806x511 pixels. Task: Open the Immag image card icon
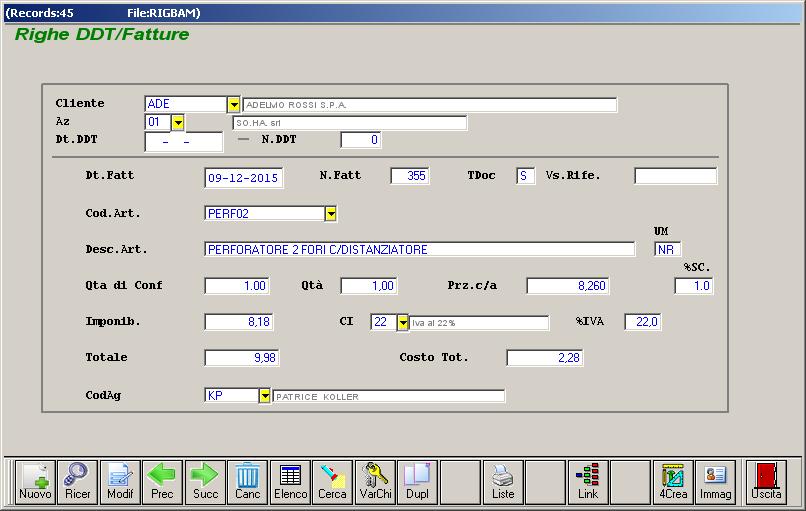716,482
